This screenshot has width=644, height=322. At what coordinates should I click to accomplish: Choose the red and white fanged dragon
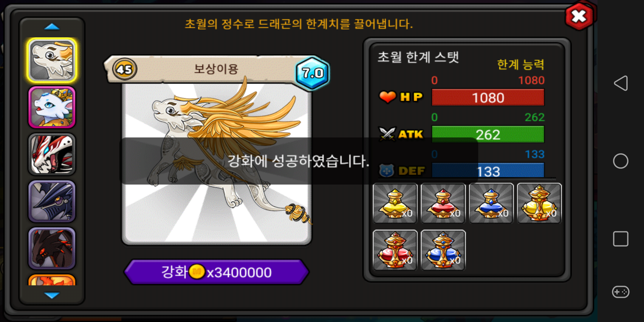coord(52,154)
